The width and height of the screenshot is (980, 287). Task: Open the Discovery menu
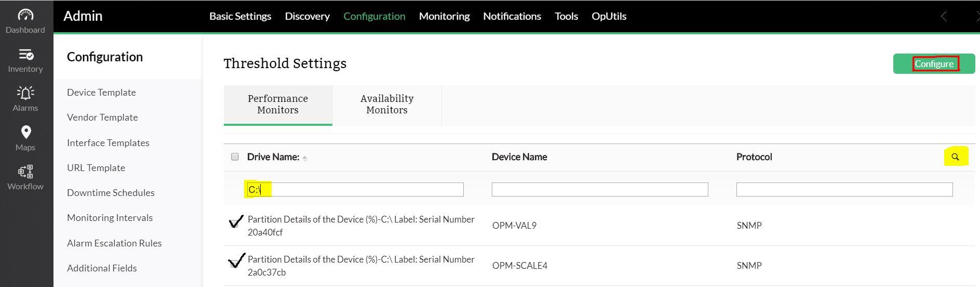pyautogui.click(x=307, y=16)
